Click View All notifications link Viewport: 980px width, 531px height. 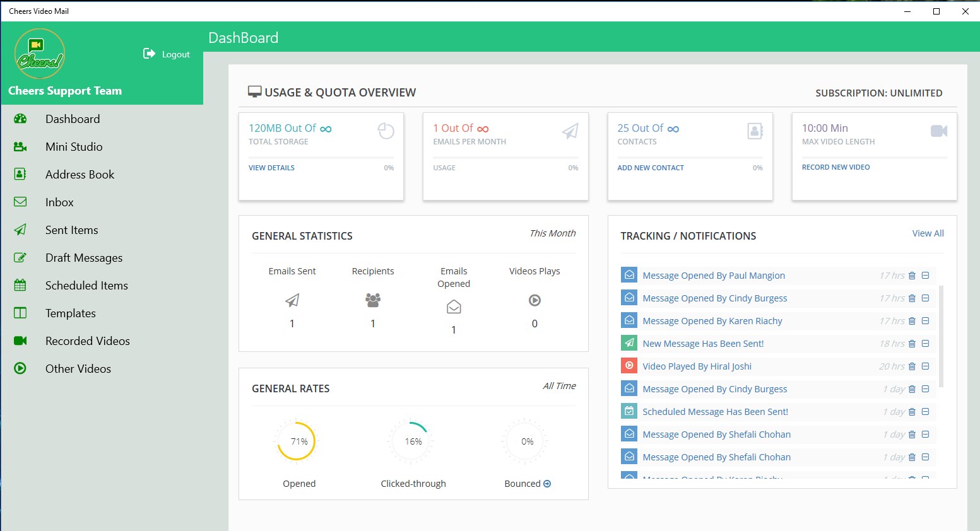coord(928,233)
